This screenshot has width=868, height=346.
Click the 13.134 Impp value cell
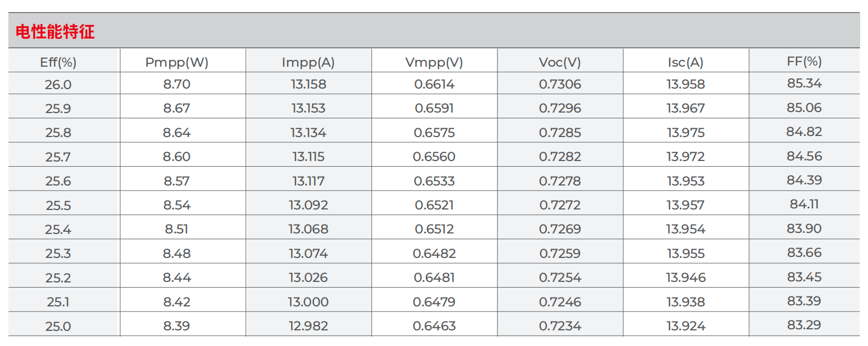[308, 133]
